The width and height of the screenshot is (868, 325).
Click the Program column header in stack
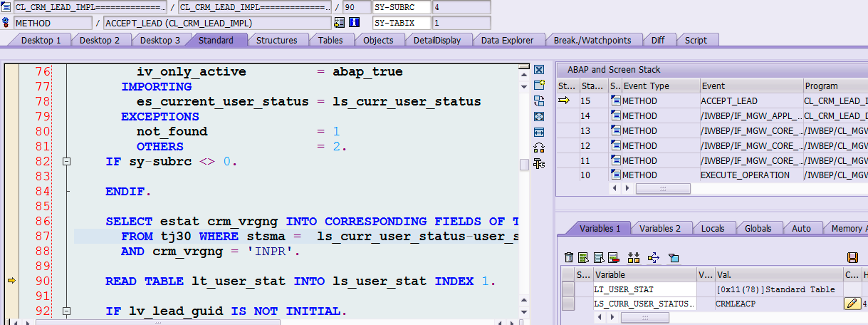[835, 86]
